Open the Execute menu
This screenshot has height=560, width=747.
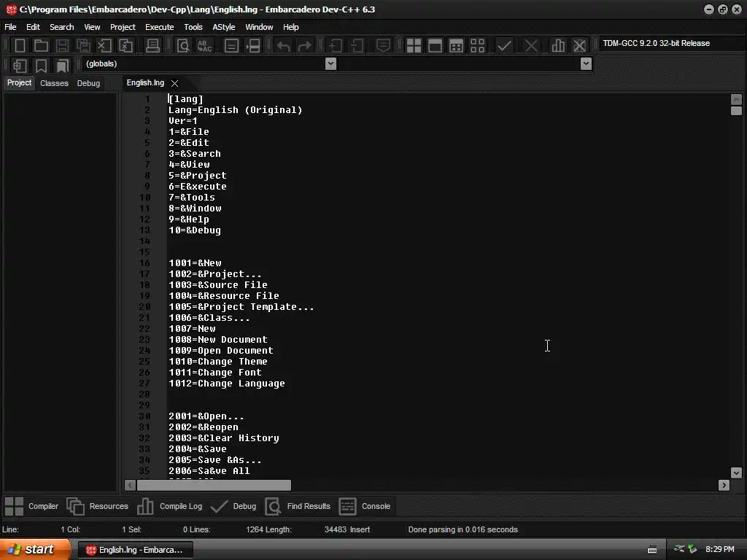pos(159,27)
